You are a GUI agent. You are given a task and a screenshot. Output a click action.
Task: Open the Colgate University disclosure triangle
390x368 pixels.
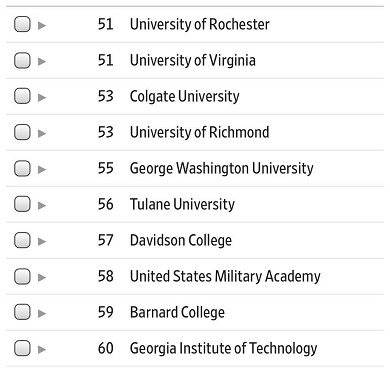[x=42, y=97]
